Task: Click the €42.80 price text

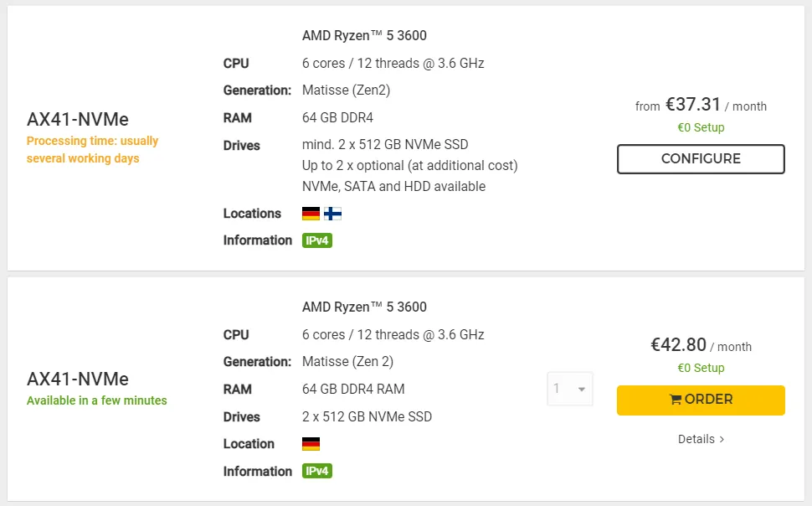Action: [678, 345]
